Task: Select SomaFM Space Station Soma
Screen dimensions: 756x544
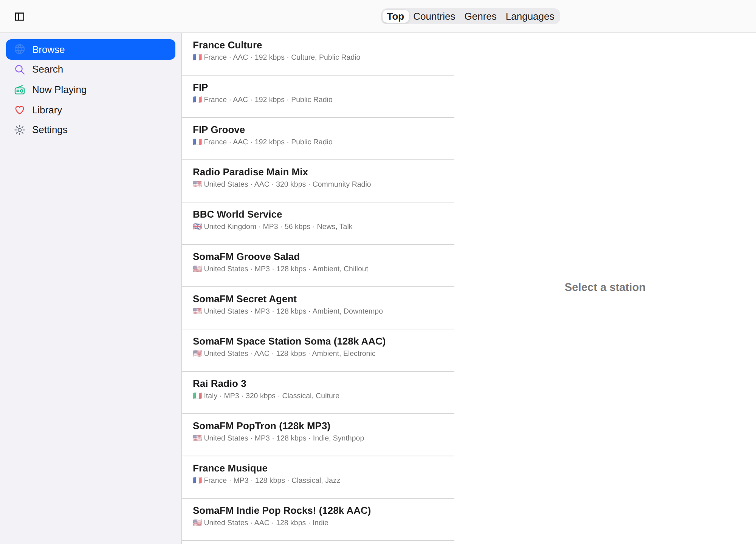Action: click(318, 350)
